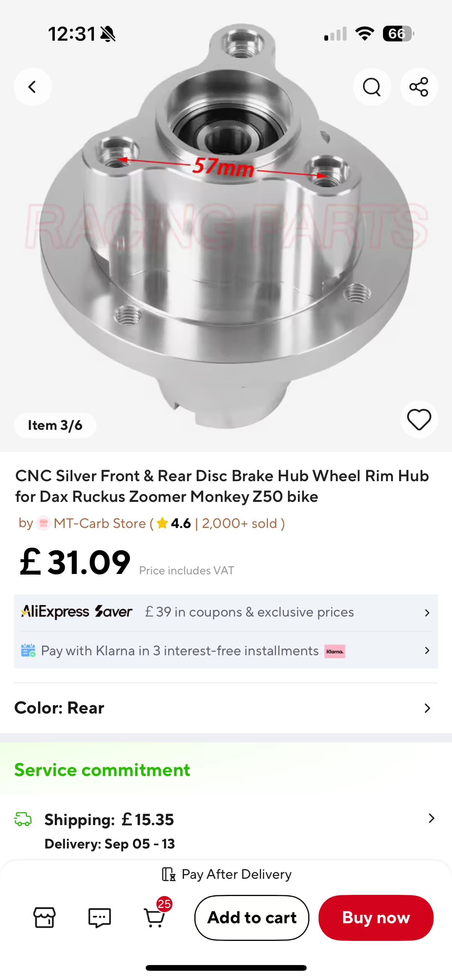Tap the back arrow button
Image resolution: width=452 pixels, height=980 pixels.
click(x=33, y=87)
